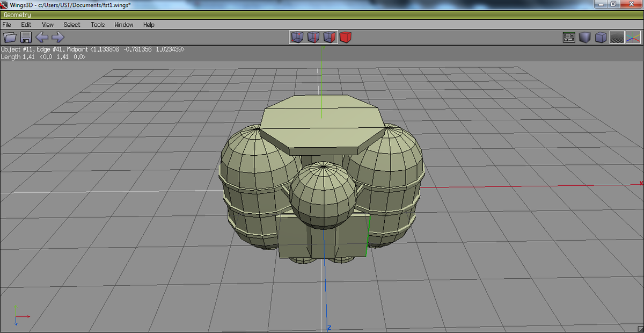Toggle ground plane grid icon

[x=618, y=37]
